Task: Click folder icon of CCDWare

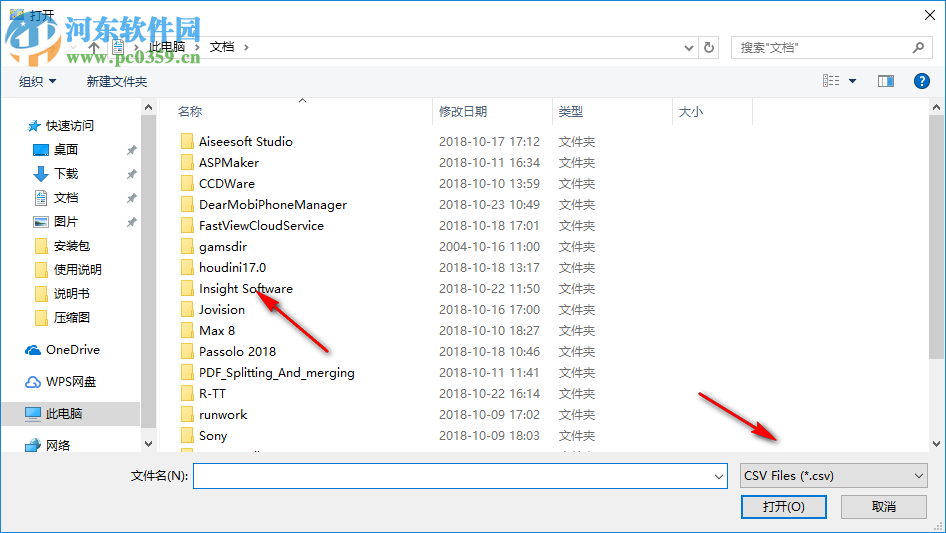Action: tap(187, 184)
